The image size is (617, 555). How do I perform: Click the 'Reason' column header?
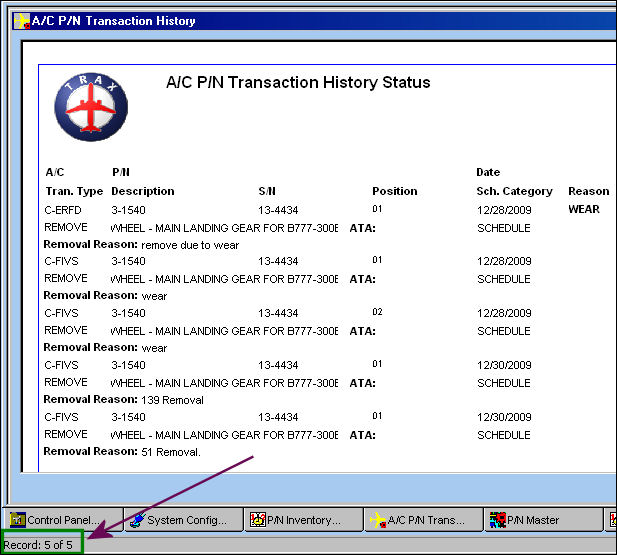589,191
